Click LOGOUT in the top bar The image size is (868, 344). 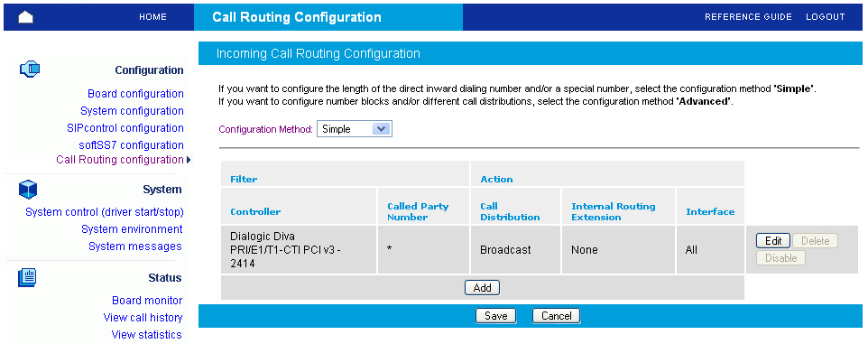coord(825,17)
